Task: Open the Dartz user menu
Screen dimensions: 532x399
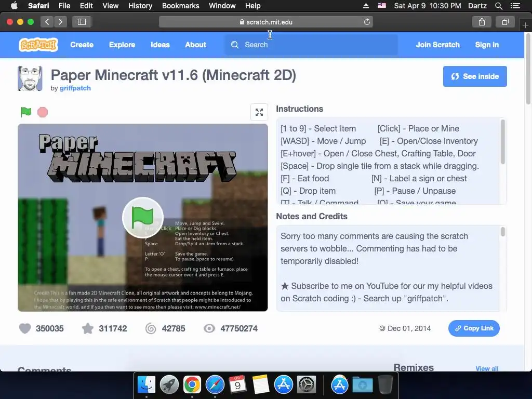Action: [477, 6]
